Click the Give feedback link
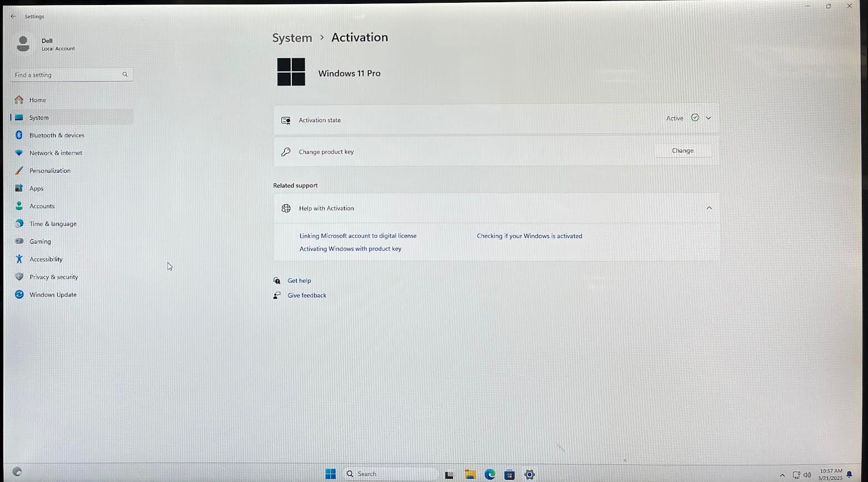Image resolution: width=868 pixels, height=482 pixels. pos(307,295)
